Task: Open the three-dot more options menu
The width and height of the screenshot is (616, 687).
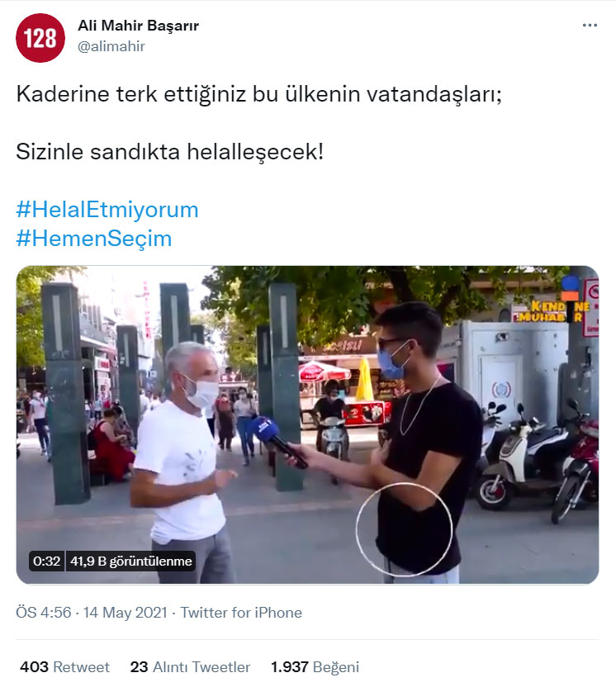Action: click(590, 26)
